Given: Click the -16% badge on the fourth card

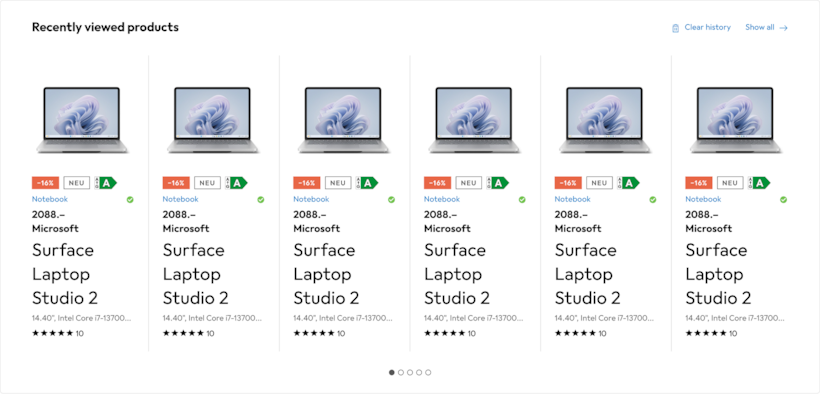Looking at the screenshot, I should click(437, 183).
